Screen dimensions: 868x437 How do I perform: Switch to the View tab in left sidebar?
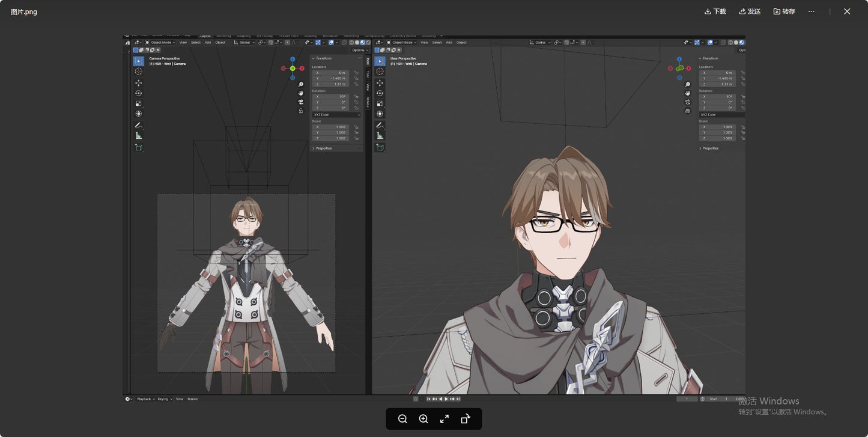368,87
